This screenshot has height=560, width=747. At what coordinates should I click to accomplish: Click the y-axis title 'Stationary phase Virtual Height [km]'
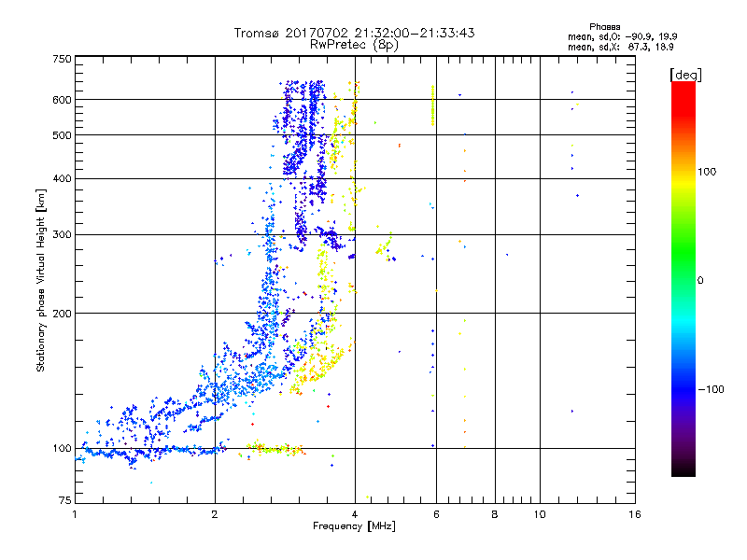pyautogui.click(x=41, y=280)
